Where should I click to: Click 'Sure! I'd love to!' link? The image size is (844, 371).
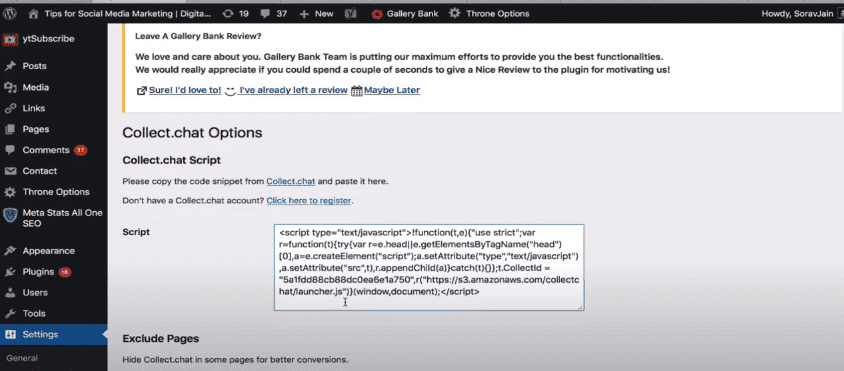(x=185, y=90)
